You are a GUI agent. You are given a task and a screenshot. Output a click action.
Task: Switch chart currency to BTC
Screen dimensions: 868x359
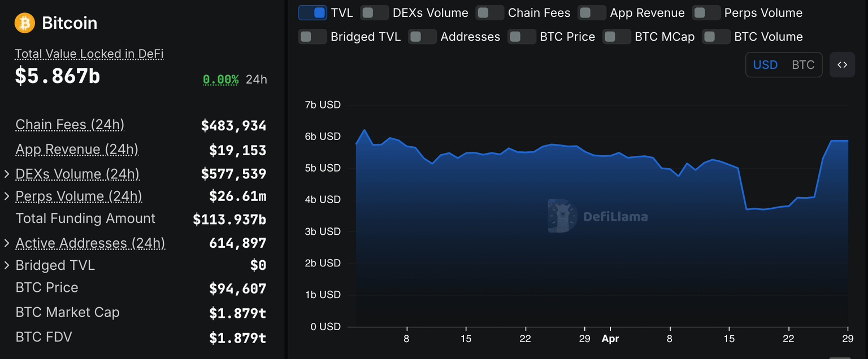(802, 64)
